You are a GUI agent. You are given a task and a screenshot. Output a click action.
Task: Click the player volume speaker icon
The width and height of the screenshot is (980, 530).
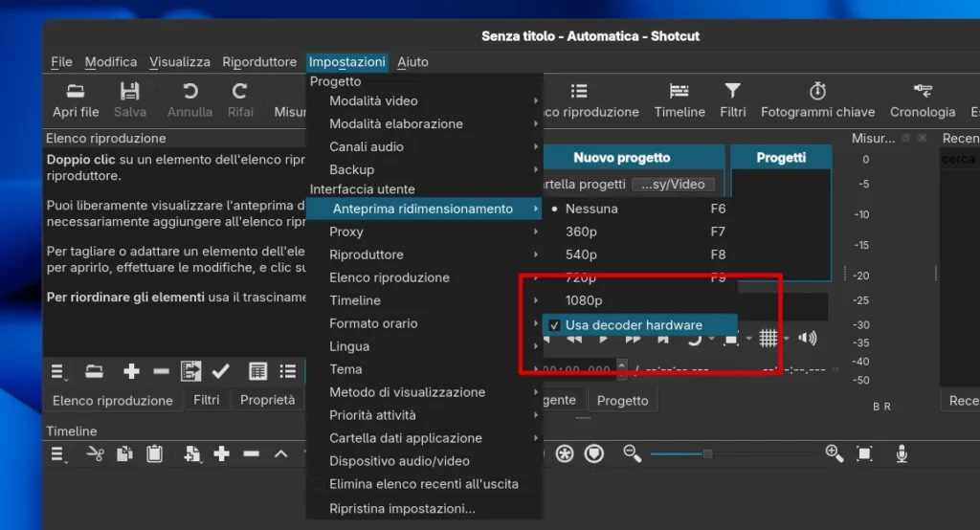click(807, 338)
